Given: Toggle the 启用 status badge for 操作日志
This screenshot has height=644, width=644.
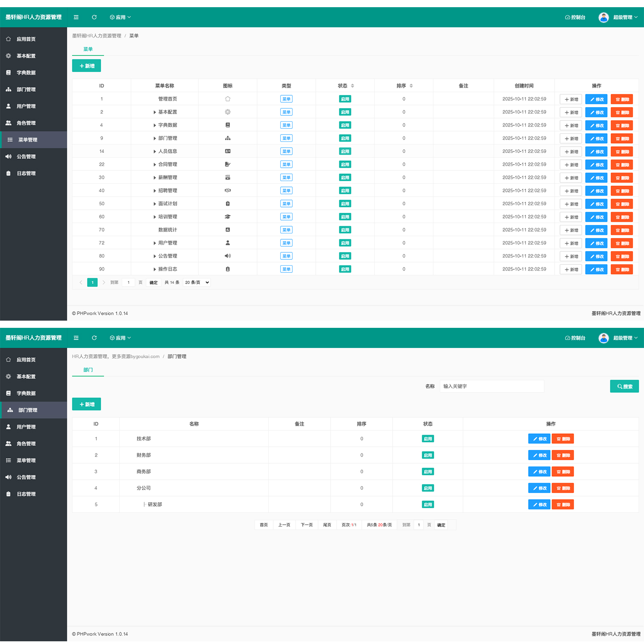Looking at the screenshot, I should coord(345,269).
